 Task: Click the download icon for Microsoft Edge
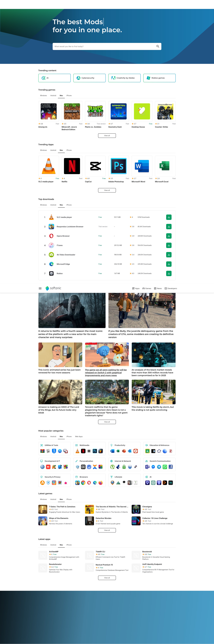[x=169, y=264]
